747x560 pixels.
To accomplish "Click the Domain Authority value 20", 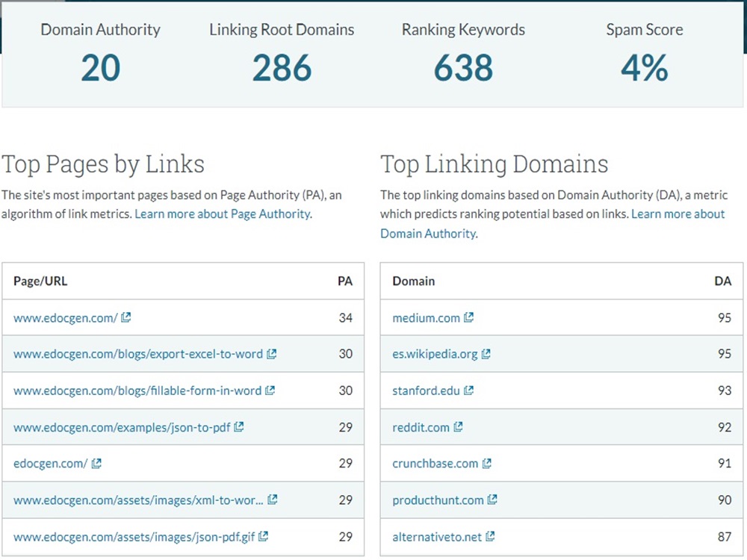I will click(101, 68).
